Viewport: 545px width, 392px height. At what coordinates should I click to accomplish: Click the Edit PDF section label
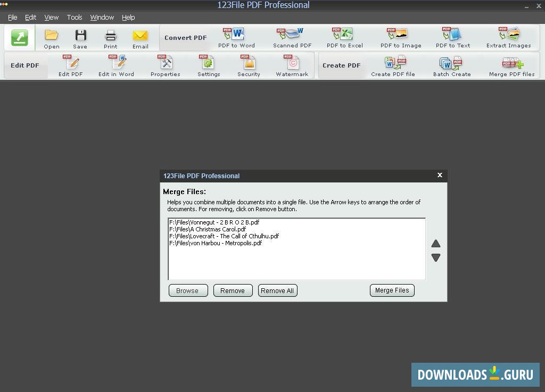pyautogui.click(x=24, y=65)
